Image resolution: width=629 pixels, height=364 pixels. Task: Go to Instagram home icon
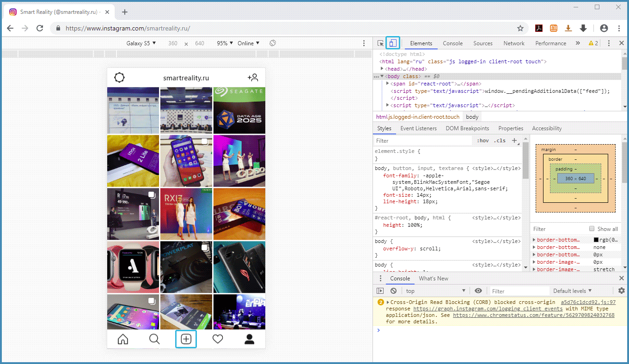pos(122,339)
